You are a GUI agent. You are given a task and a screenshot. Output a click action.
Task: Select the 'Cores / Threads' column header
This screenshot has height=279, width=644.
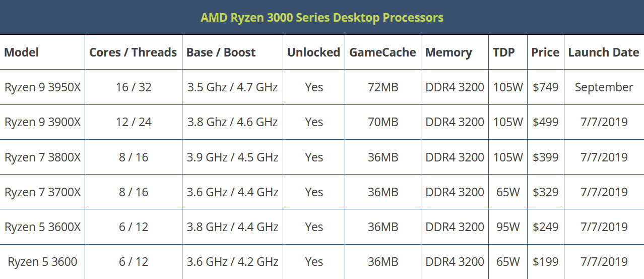coord(133,52)
